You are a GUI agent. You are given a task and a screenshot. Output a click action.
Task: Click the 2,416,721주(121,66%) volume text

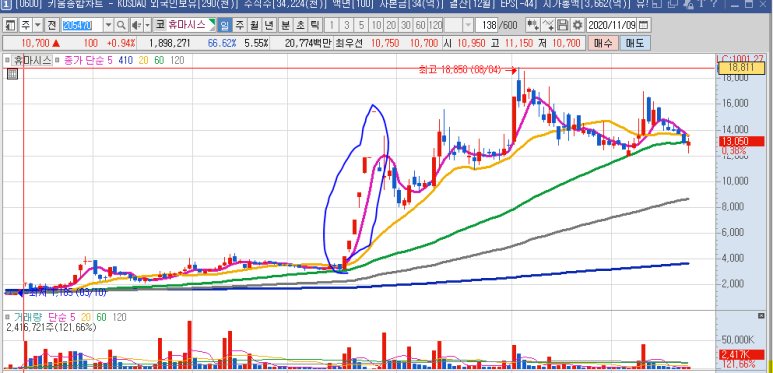tap(51, 327)
